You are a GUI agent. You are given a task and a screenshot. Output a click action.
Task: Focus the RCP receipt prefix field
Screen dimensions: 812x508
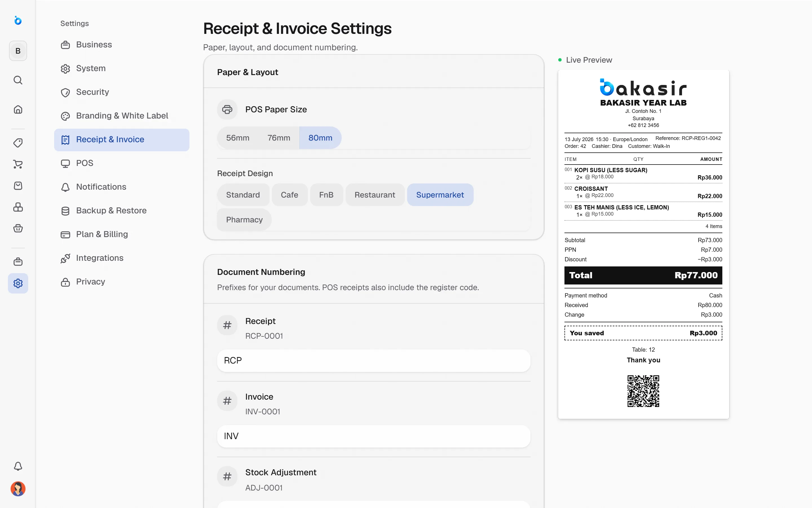coord(374,360)
